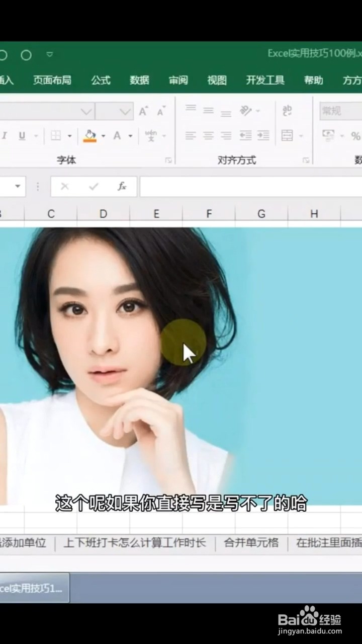Select column F header
This screenshot has height=644, width=362.
209,214
